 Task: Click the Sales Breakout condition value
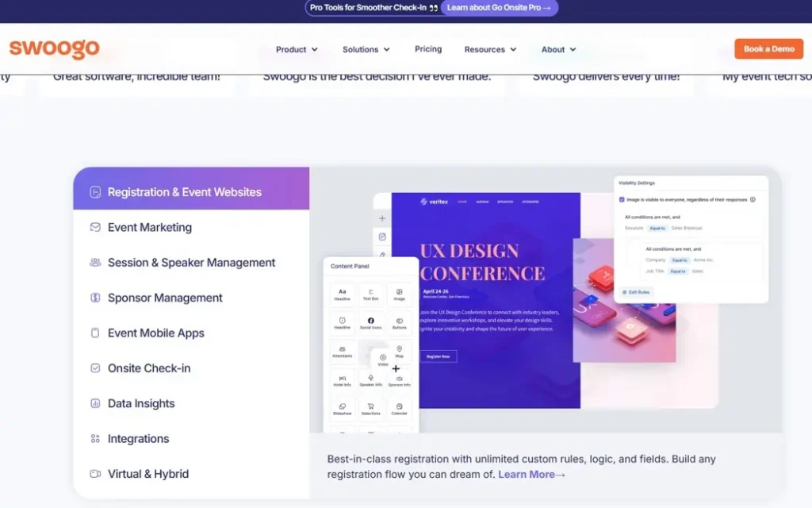tap(687, 228)
